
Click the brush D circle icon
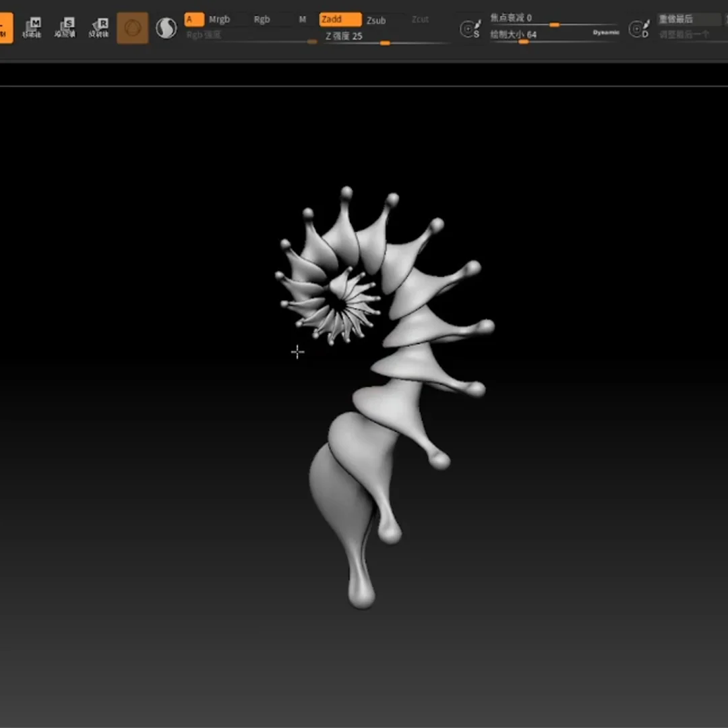coord(639,29)
